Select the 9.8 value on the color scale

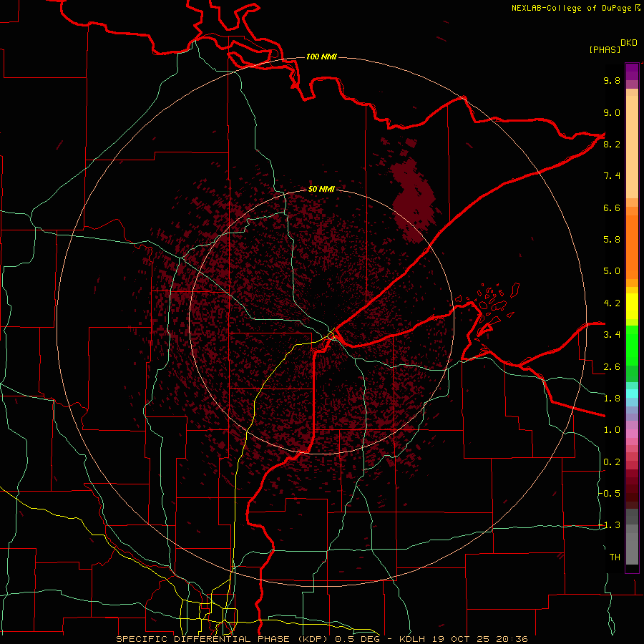coord(612,80)
